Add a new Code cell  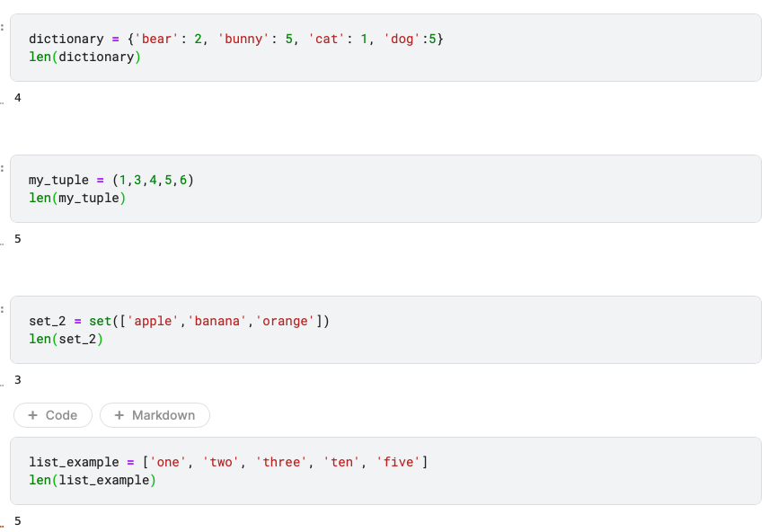coord(53,415)
